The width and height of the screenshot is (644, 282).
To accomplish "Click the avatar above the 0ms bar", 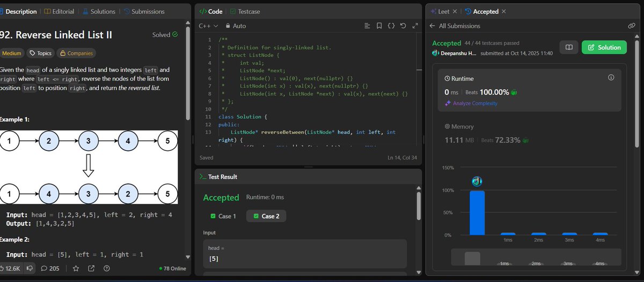I will [x=477, y=182].
